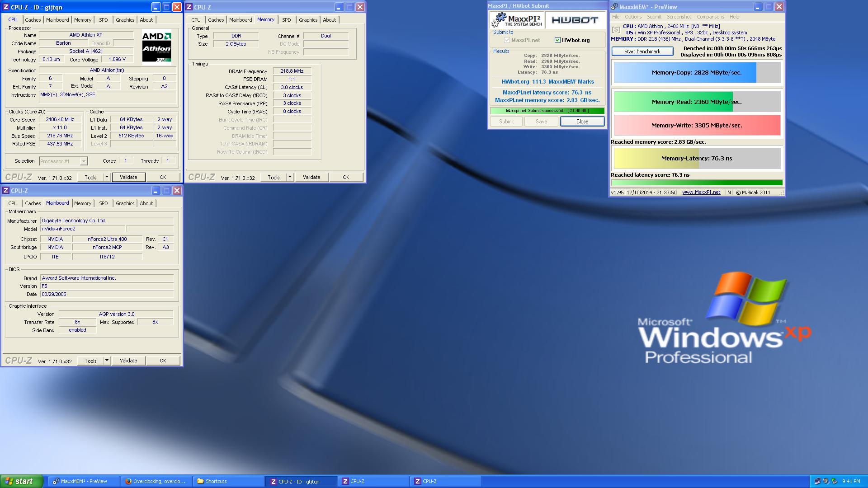Select Mainboard tab in Memory CPU-Z window
868x488 pixels.
(241, 20)
